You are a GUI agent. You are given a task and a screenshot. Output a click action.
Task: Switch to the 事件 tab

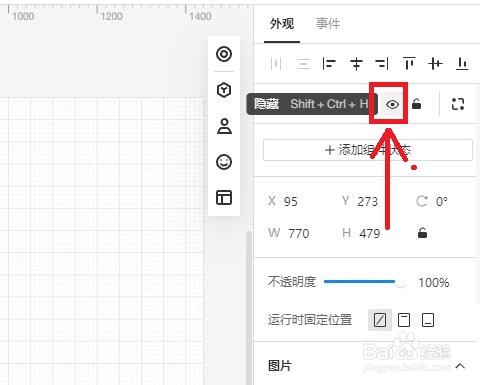coord(328,24)
